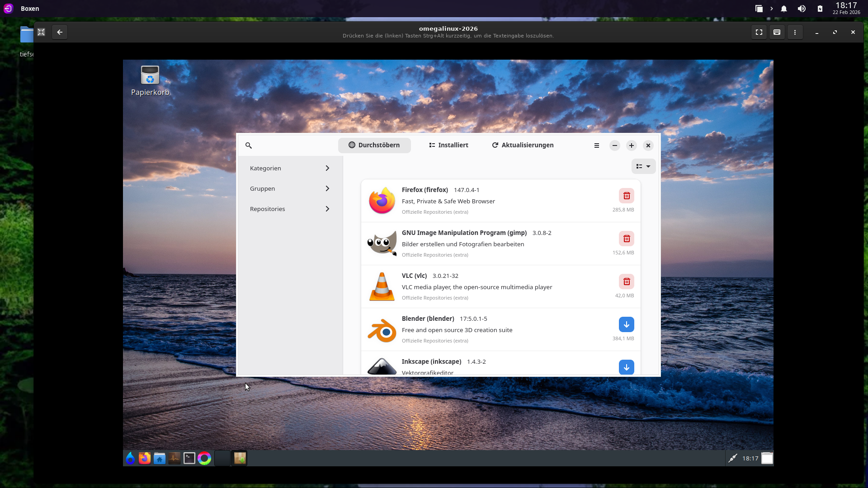868x488 pixels.
Task: Open the Boxes virtual keyboard shortcuts icon
Action: coord(777,32)
